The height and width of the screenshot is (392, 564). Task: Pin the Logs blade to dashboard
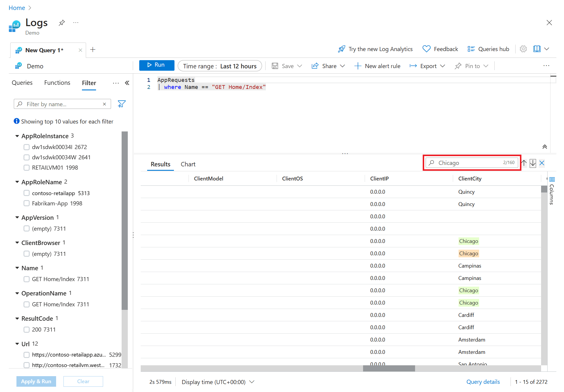point(62,23)
